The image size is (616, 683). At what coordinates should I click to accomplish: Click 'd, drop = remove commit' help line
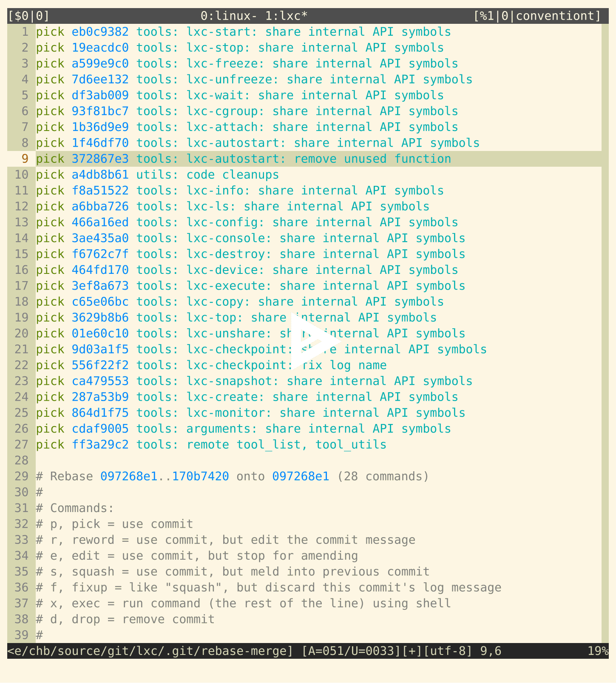point(125,619)
